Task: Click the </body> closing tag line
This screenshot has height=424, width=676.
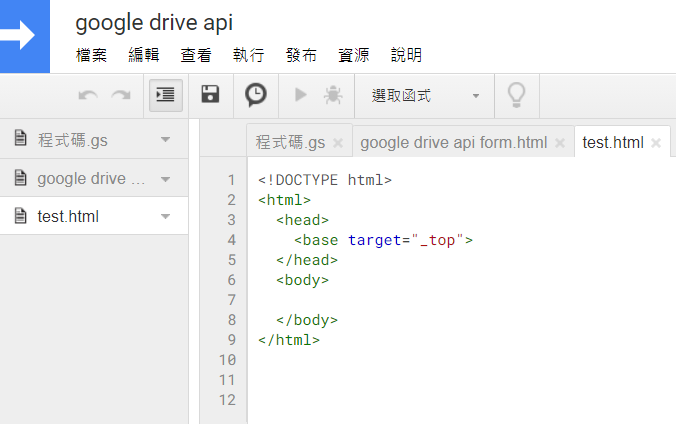Action: pos(307,320)
